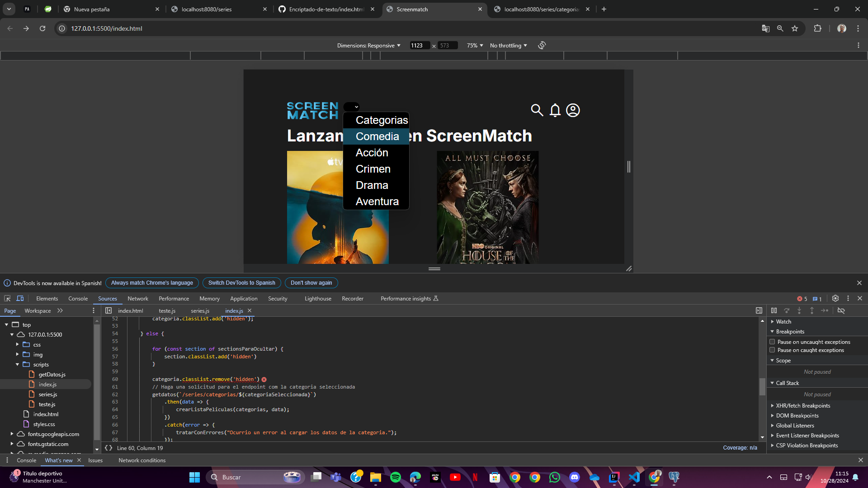Pause script execution button in debugger
The width and height of the screenshot is (868, 488).
(774, 310)
